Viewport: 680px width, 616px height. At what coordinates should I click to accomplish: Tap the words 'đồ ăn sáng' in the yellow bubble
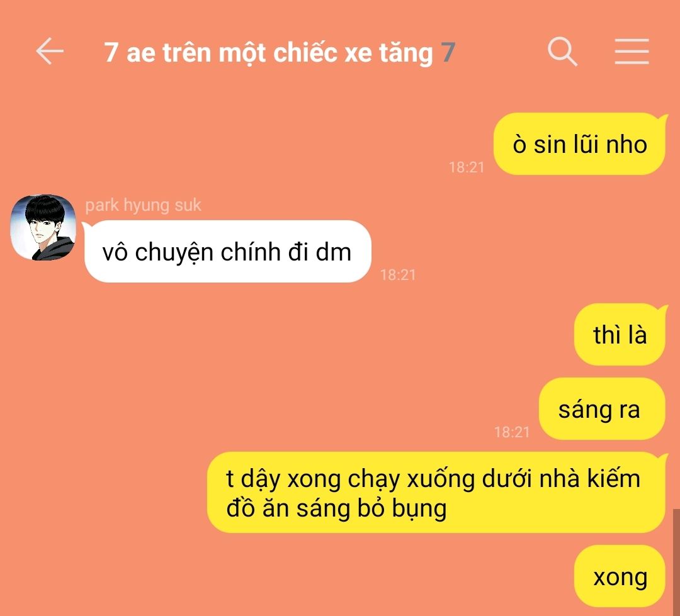288,508
